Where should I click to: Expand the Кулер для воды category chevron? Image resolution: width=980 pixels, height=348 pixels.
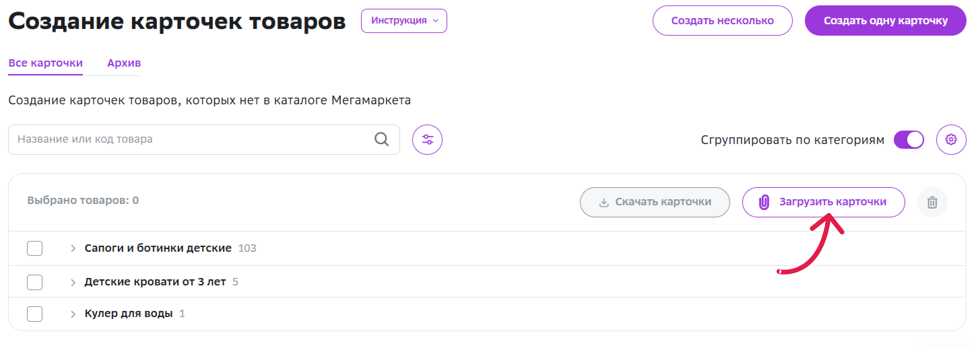coord(73,314)
